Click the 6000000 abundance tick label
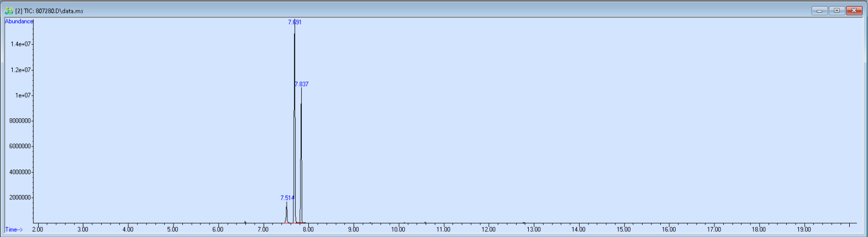Viewport: 868px width, 237px height. point(20,146)
